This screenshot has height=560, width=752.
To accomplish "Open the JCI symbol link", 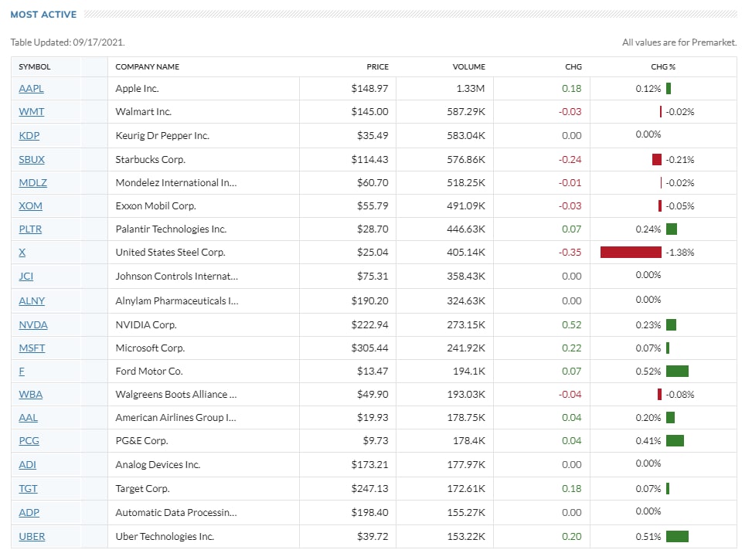I will coord(26,277).
